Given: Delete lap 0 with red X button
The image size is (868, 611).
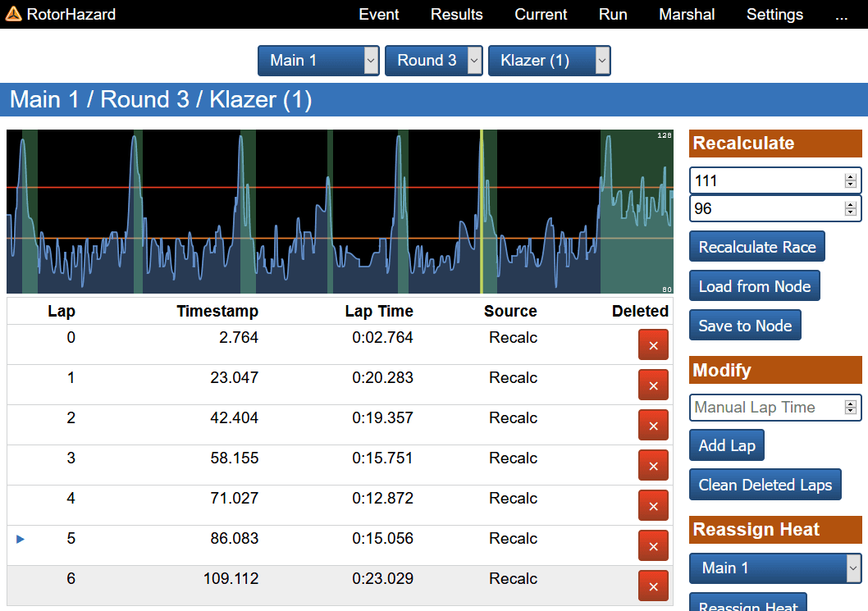Looking at the screenshot, I should click(x=653, y=344).
